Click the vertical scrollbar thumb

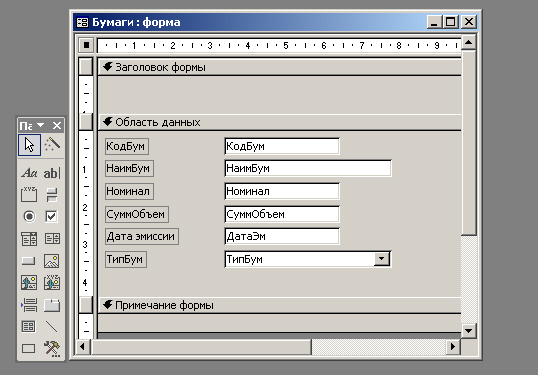[468, 143]
